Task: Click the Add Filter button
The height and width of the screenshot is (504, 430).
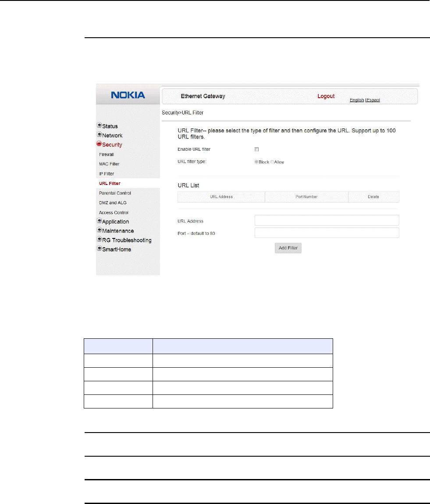Action: 288,248
